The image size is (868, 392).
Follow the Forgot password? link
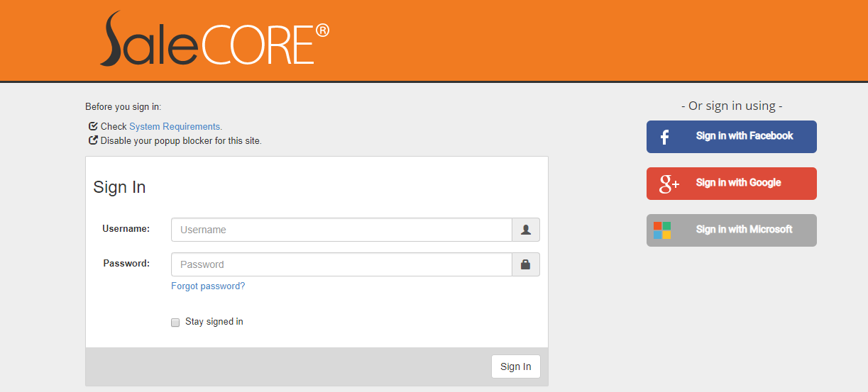point(208,286)
